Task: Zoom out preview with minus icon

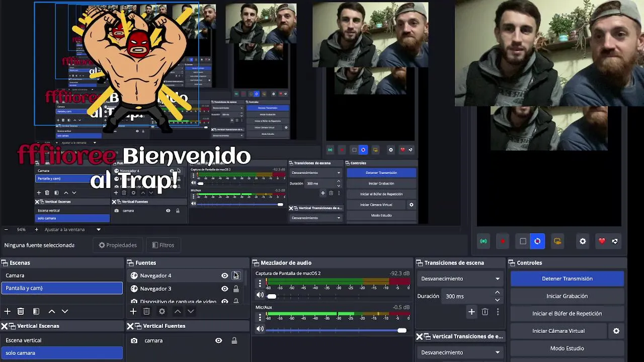Action: 6,229
